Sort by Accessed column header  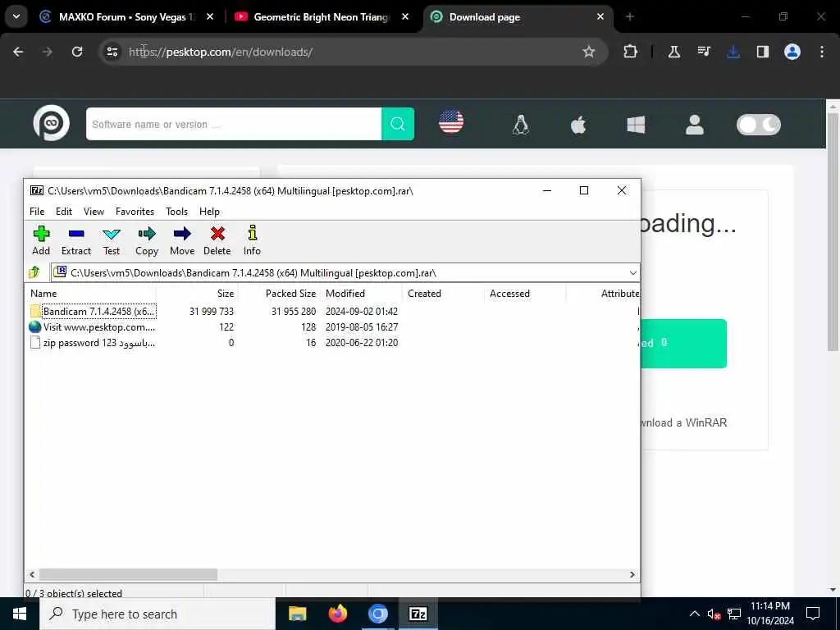525,294
